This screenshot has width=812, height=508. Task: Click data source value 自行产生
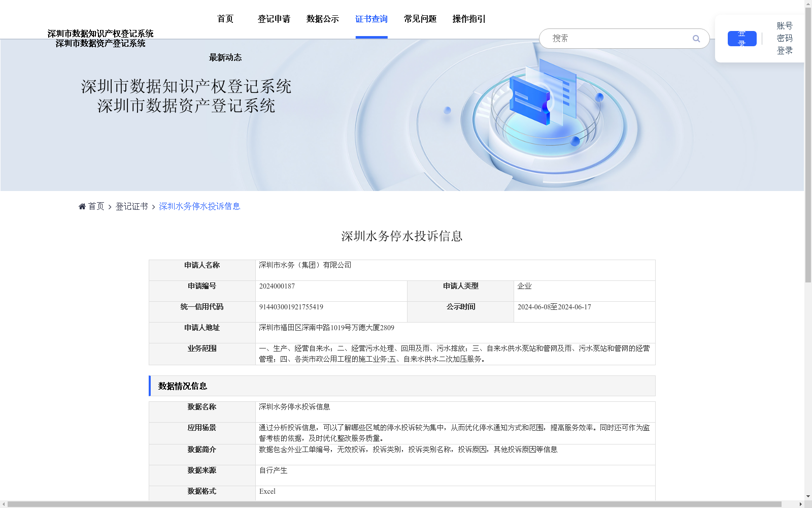[273, 470]
